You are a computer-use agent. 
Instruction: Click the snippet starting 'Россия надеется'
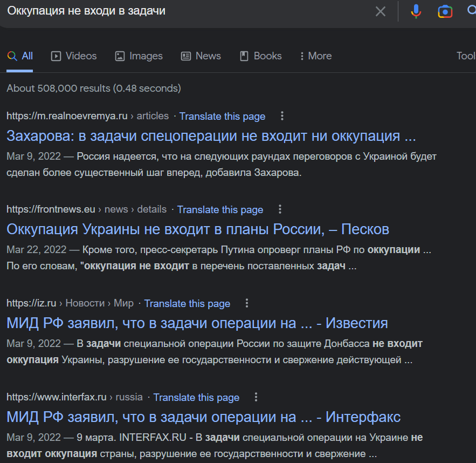coord(222,165)
